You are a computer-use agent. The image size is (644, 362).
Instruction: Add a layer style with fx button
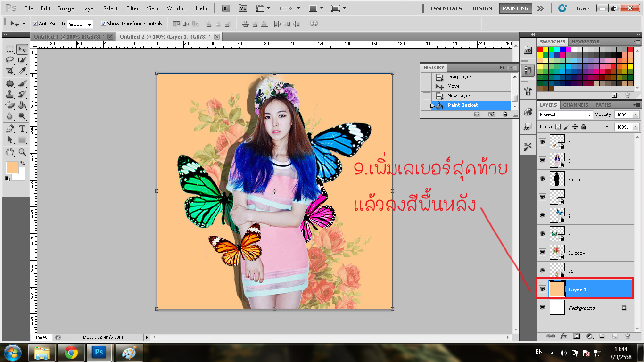pos(564,336)
